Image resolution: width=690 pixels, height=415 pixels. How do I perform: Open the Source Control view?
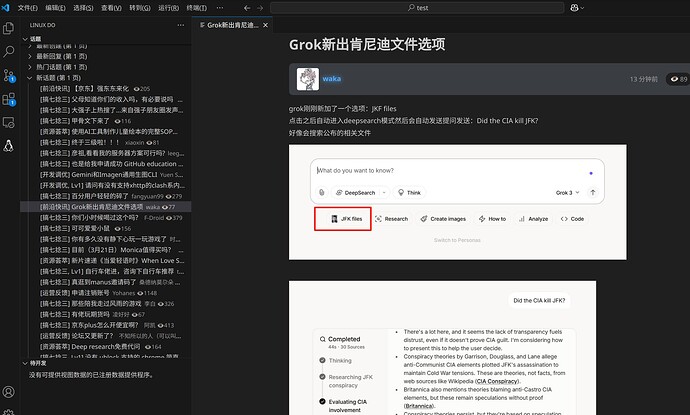coord(8,75)
